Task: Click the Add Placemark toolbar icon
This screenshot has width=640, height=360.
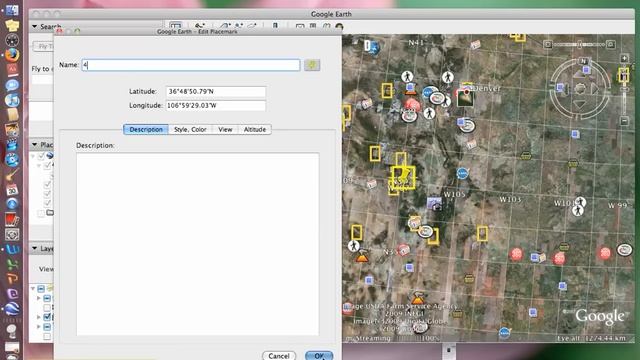Action: pyautogui.click(x=200, y=26)
